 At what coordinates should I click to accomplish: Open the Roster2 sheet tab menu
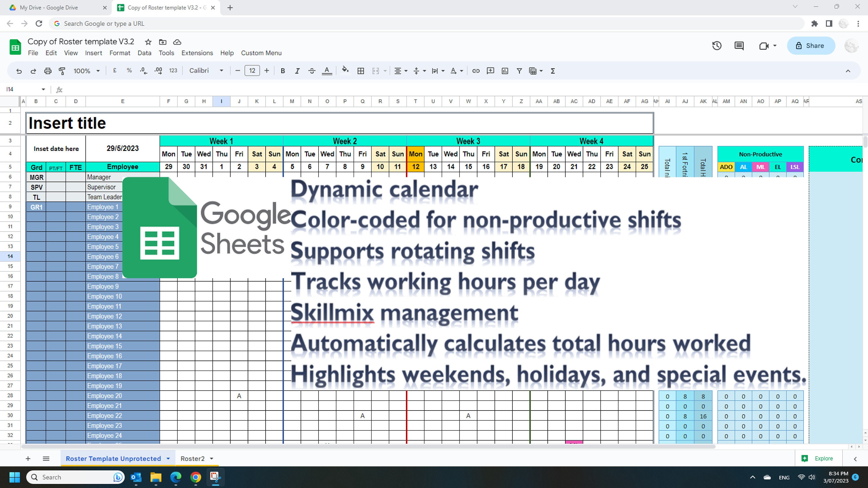tap(212, 458)
